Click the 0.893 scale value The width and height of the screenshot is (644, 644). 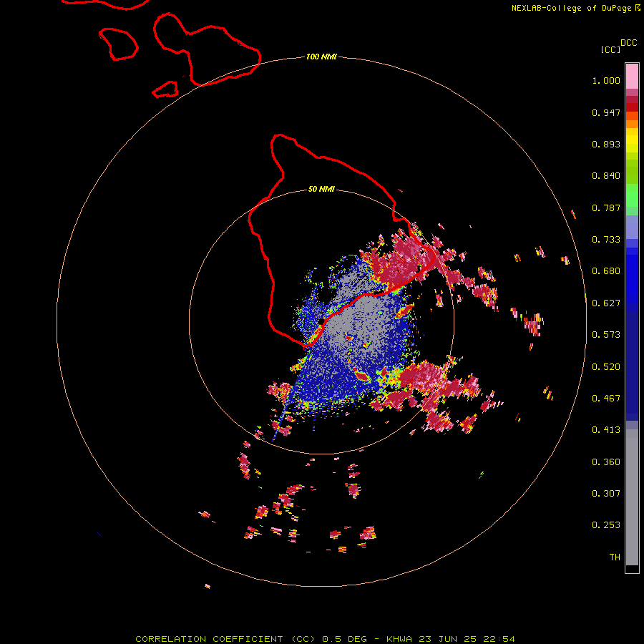(606, 144)
